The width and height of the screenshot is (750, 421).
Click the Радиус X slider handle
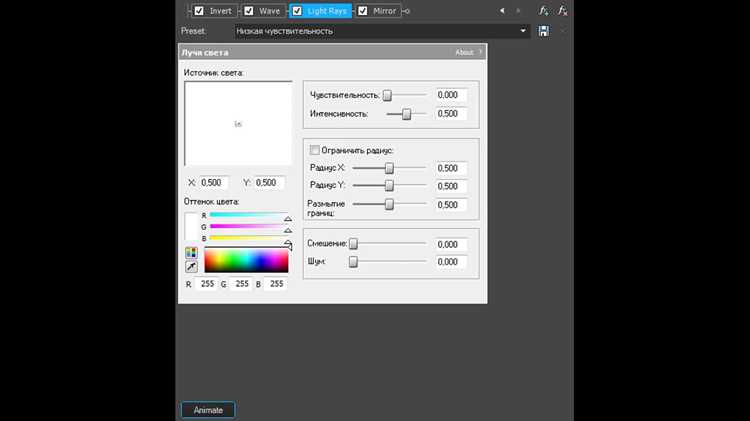(389, 168)
